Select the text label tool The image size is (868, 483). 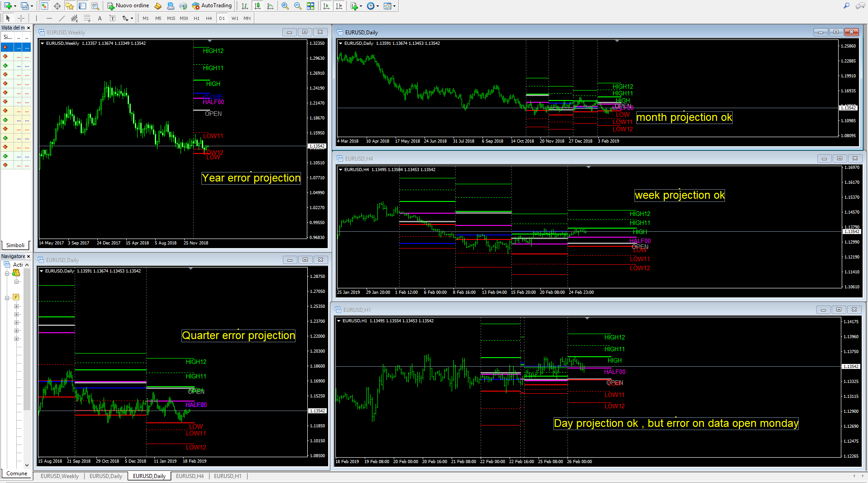113,18
